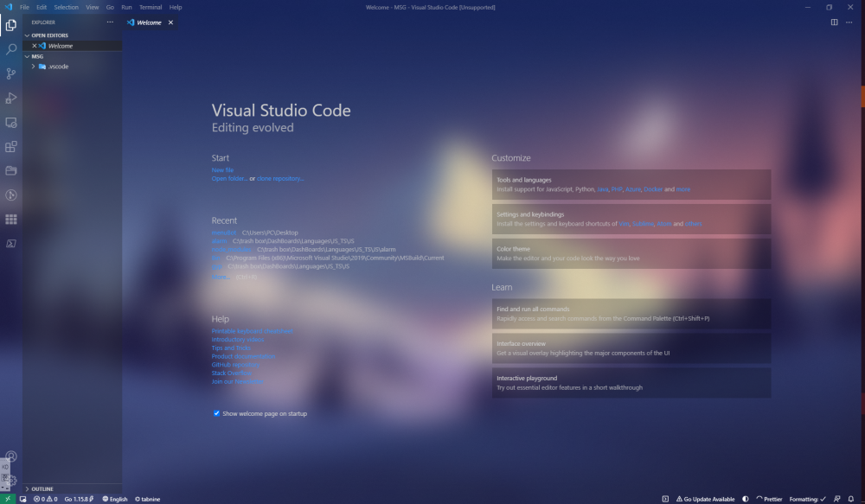Open the Run and Debug view
865x504 pixels.
tap(11, 99)
